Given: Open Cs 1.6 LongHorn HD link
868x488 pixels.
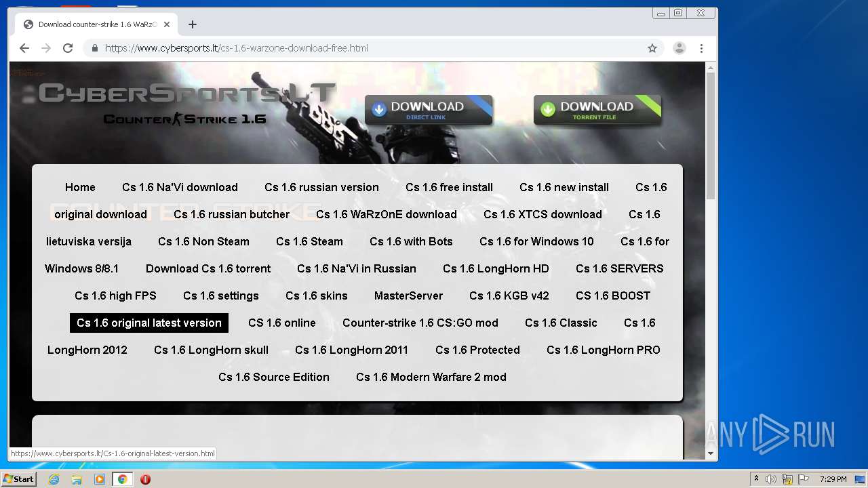Looking at the screenshot, I should [496, 268].
